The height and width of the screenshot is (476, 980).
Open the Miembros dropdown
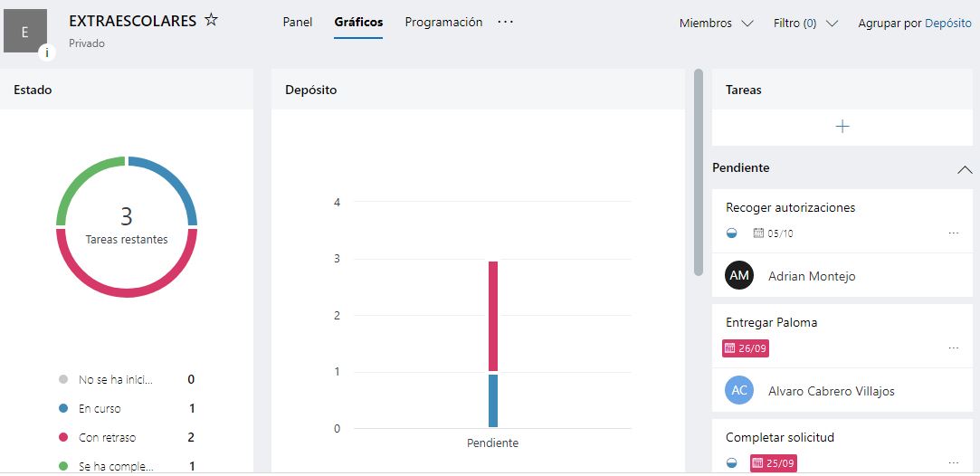point(716,24)
